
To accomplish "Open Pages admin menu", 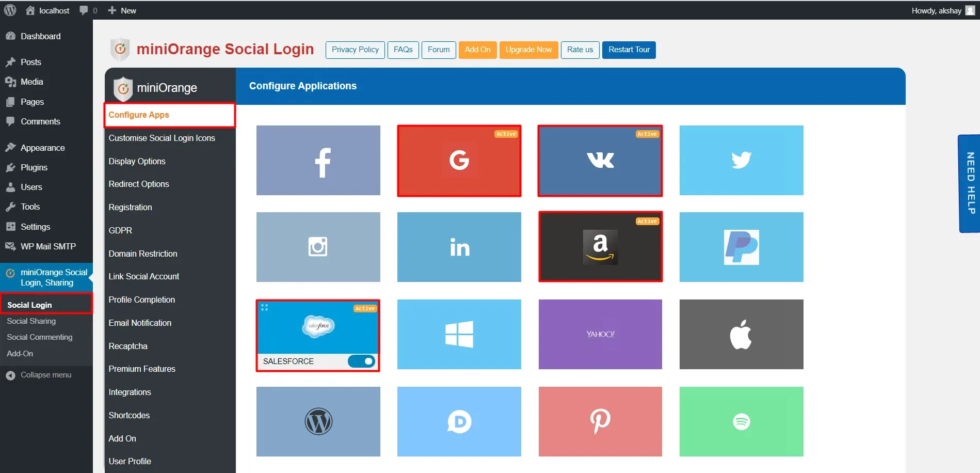I will point(46,102).
